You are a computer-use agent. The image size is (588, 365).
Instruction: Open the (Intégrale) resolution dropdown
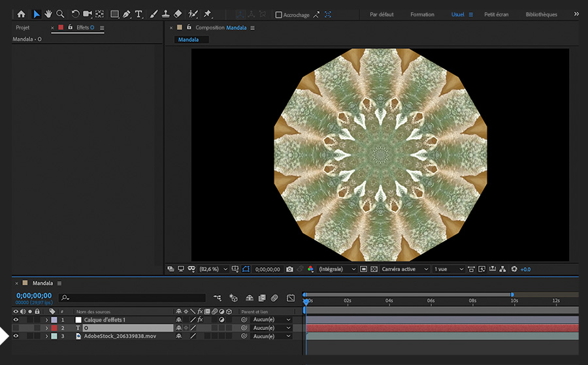(x=338, y=269)
